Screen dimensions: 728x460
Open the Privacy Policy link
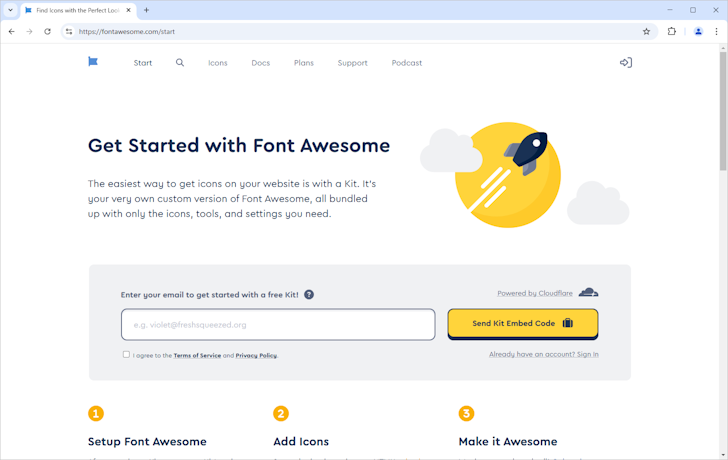coord(256,356)
